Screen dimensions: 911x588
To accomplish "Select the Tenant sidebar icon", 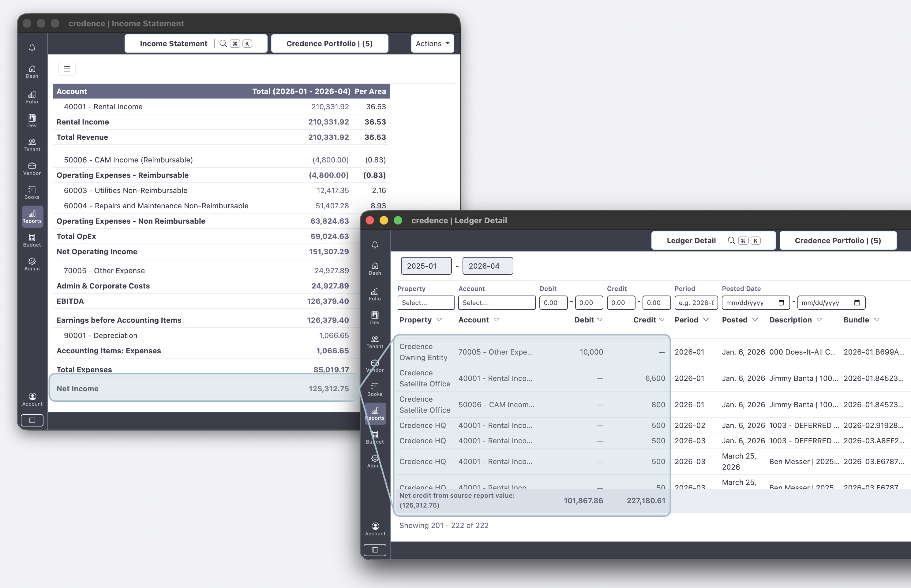I will (32, 144).
